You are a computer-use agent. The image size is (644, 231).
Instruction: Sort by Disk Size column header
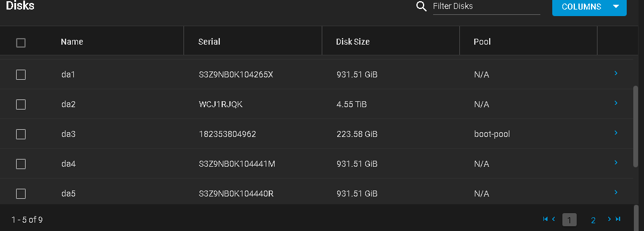tap(353, 42)
